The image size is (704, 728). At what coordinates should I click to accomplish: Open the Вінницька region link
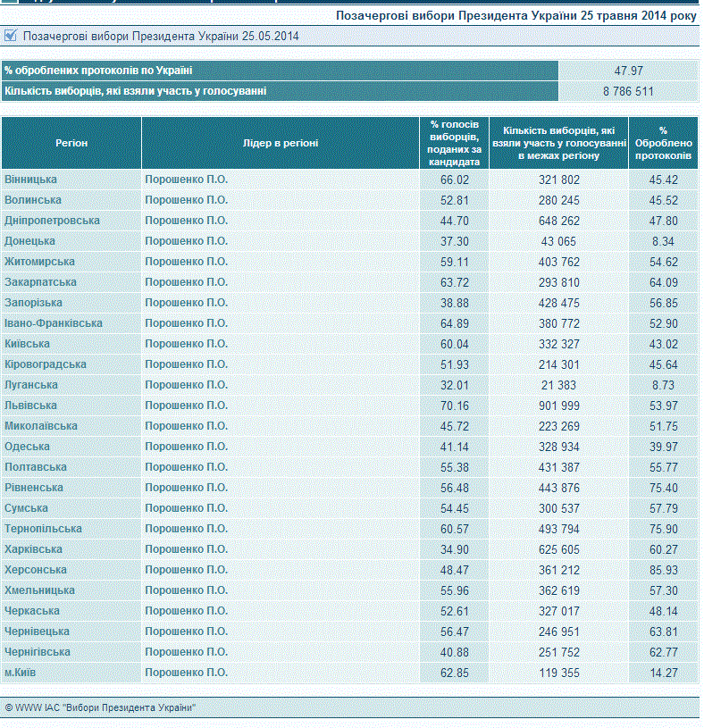[30, 180]
